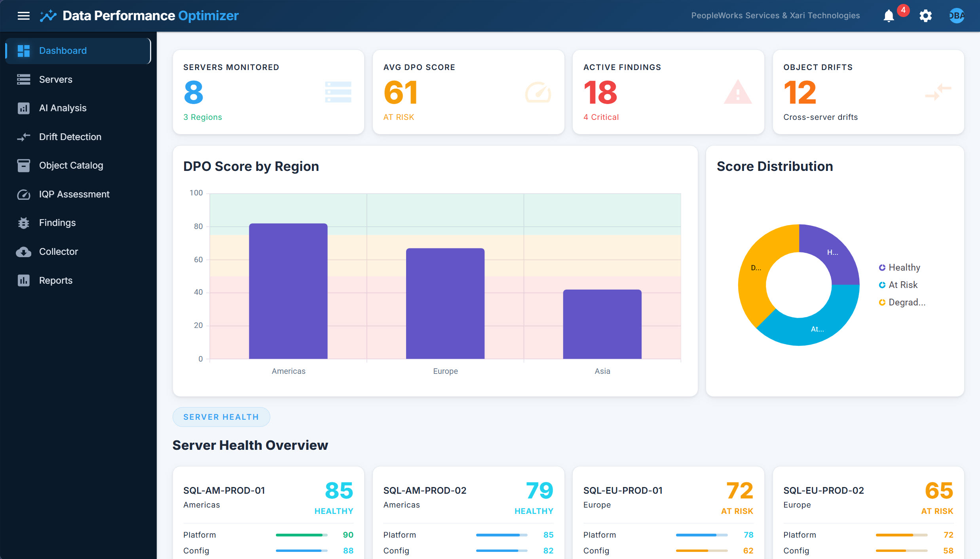The height and width of the screenshot is (559, 980).
Task: Toggle the Degraded legend entry
Action: coord(906,302)
